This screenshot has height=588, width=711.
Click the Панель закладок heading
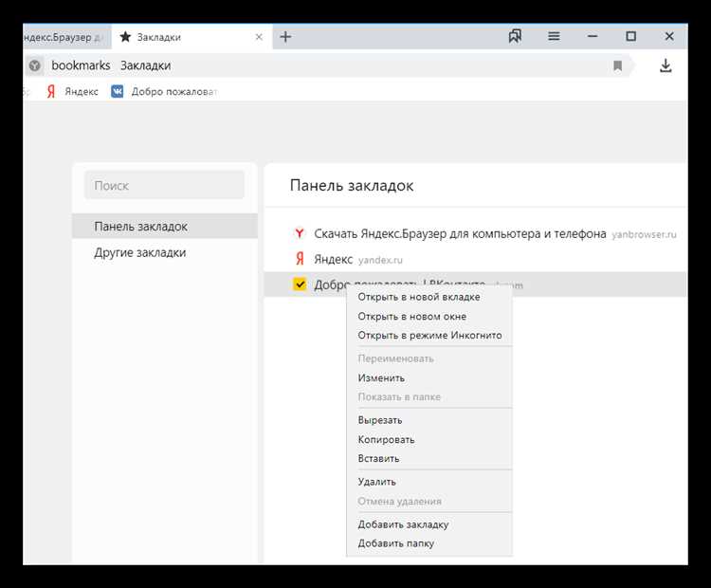tap(352, 186)
